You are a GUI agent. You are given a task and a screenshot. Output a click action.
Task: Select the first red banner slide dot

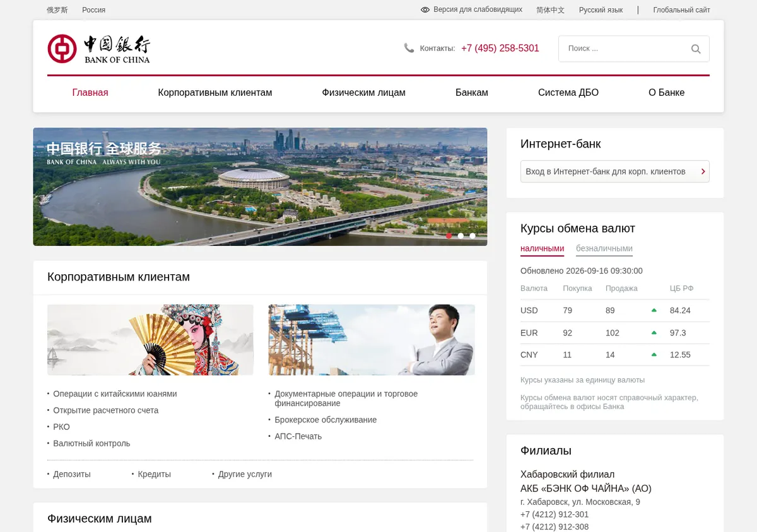[449, 236]
